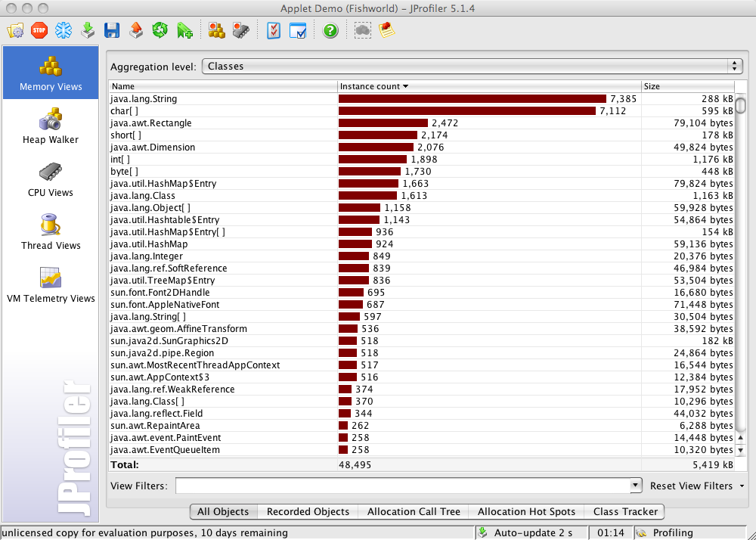Switch to the Class Tracker tab

click(x=625, y=511)
